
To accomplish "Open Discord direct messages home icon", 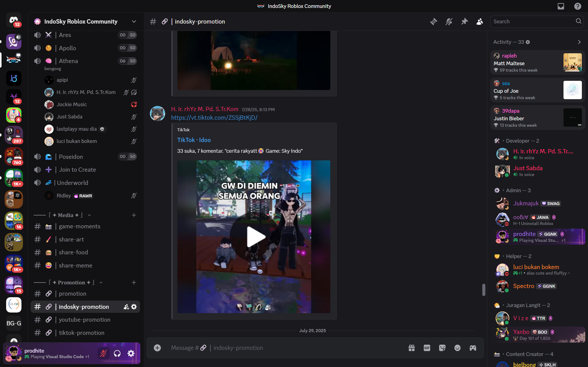I will 14,21.
